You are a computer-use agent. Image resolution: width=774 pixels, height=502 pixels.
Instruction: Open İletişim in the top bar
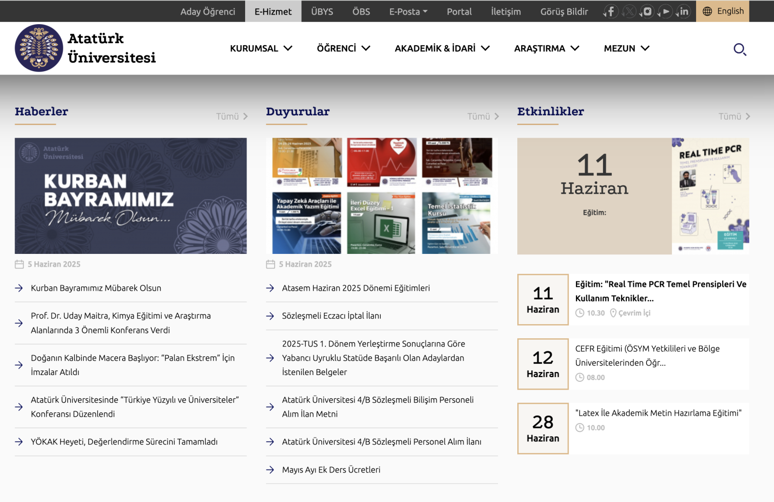pos(506,11)
